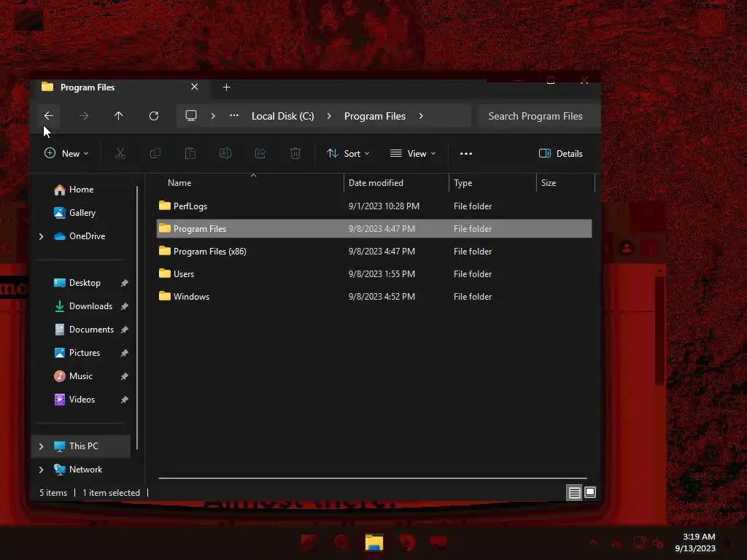747x560 pixels.
Task: Select the PerfLogs folder
Action: (x=374, y=206)
